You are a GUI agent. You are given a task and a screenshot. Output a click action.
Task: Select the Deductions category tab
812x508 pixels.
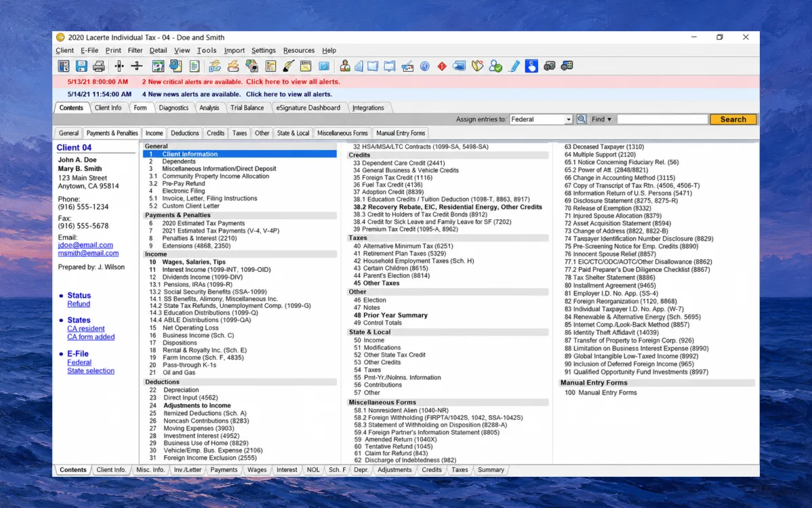(185, 133)
